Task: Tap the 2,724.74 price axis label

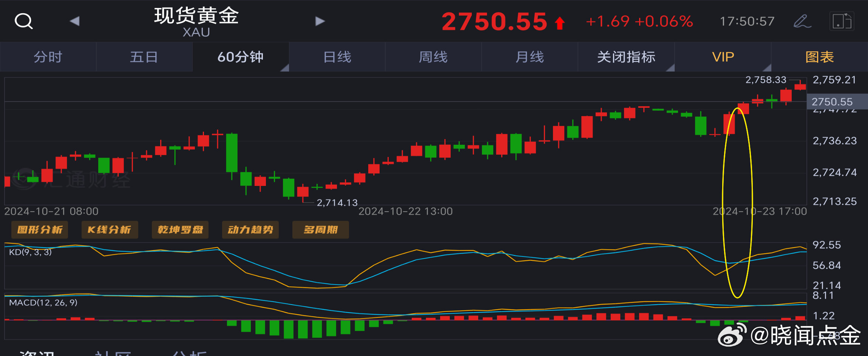Action: tap(835, 172)
